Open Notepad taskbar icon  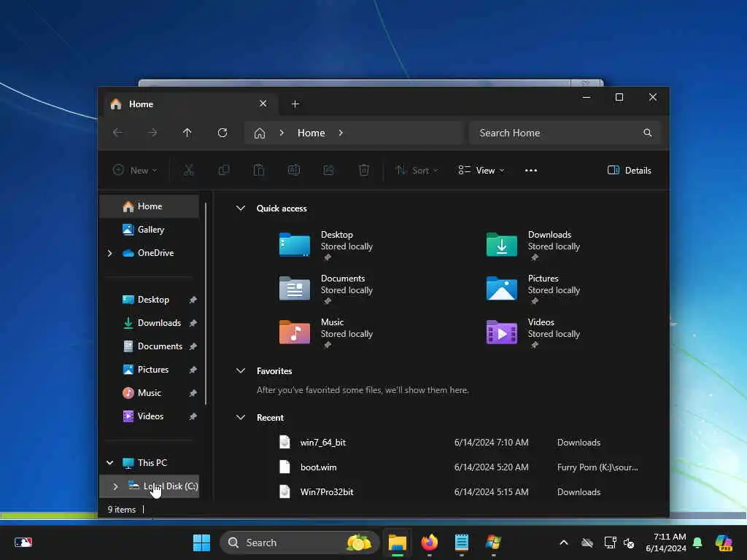(461, 542)
